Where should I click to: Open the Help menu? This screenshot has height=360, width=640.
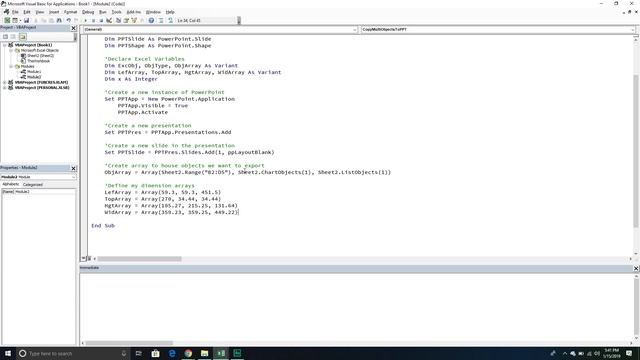click(x=170, y=12)
